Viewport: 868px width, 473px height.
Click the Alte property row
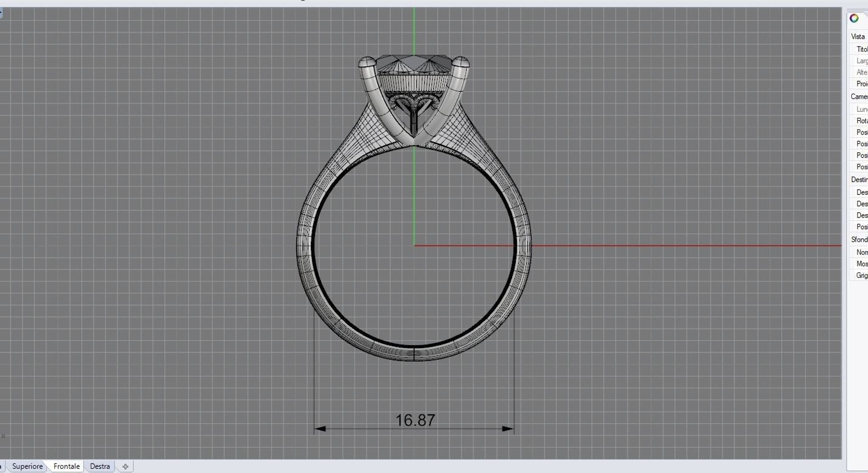click(859, 72)
